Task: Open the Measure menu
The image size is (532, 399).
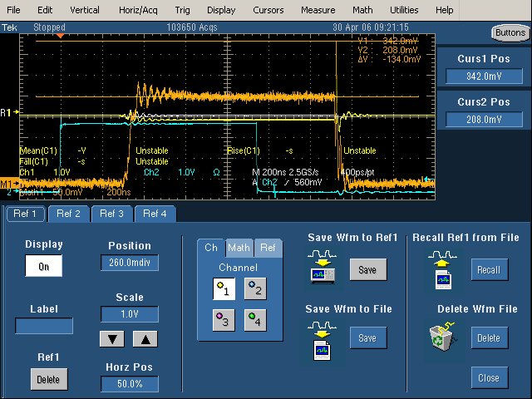Action: pyautogui.click(x=318, y=10)
